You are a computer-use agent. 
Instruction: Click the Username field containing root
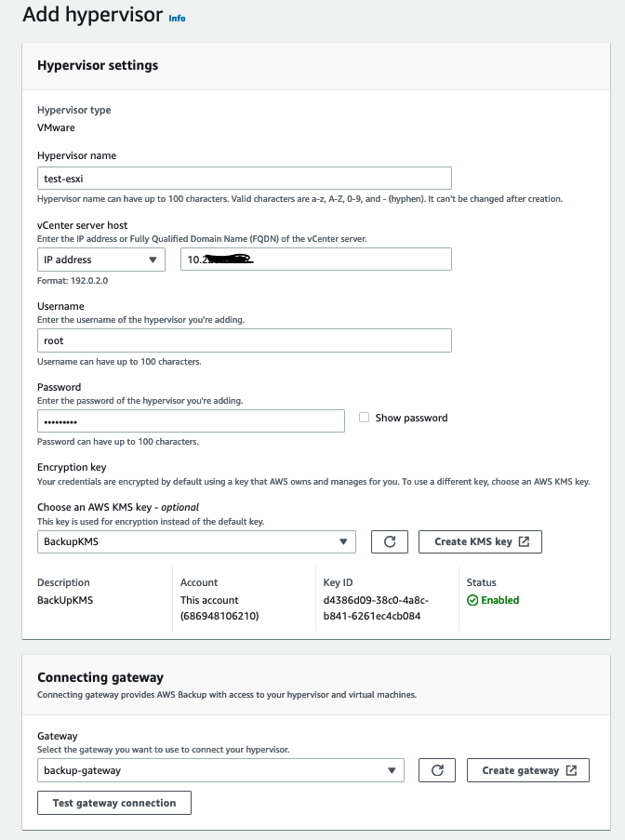[244, 340]
